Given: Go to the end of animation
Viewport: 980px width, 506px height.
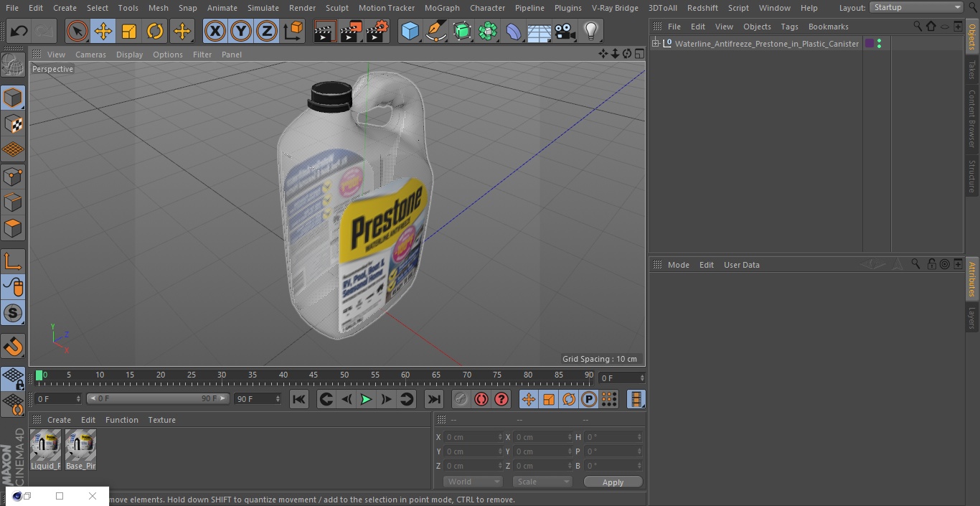Looking at the screenshot, I should [433, 399].
